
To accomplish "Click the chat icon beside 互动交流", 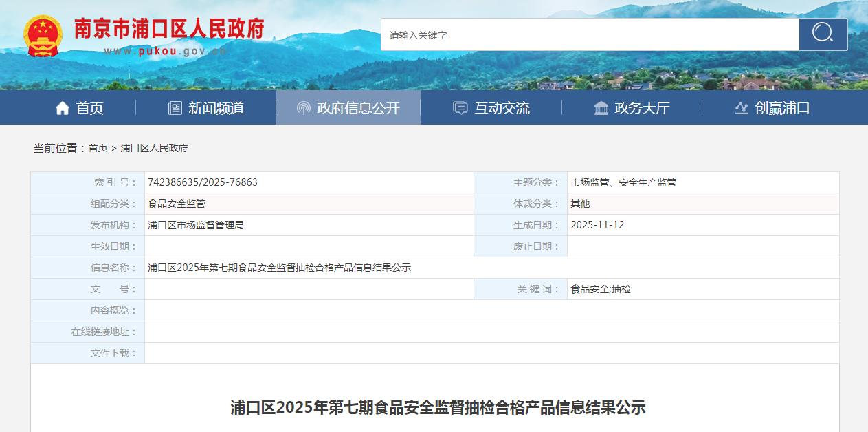I will point(460,108).
